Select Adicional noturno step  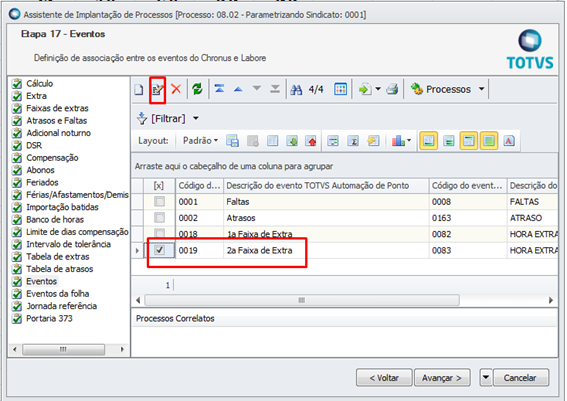click(x=58, y=133)
